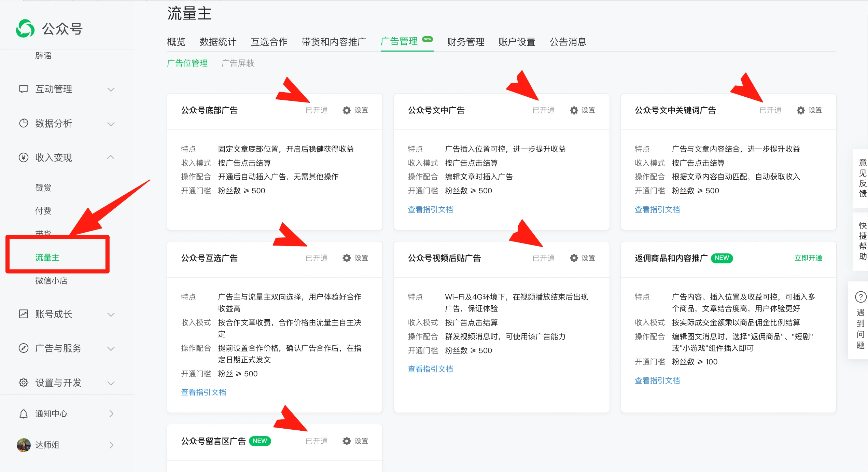Open settings gear for 公众号视频后贴广告
This screenshot has height=472, width=868.
[x=574, y=258]
